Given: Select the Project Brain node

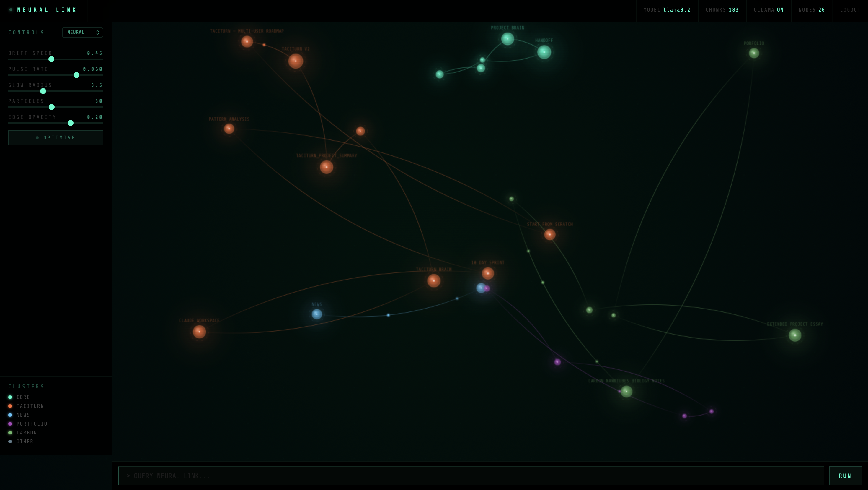Looking at the screenshot, I should (x=508, y=39).
